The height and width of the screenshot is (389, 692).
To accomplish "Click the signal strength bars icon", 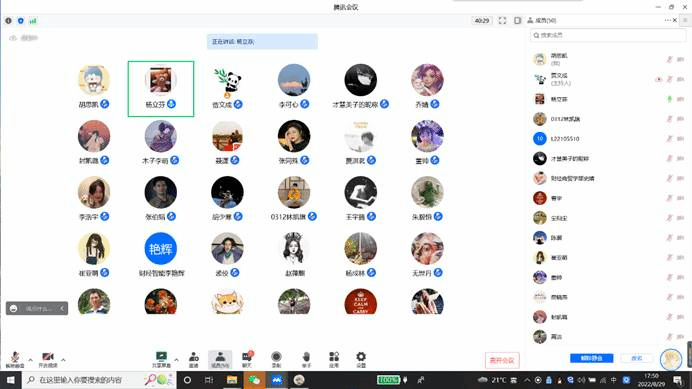I will (x=33, y=20).
